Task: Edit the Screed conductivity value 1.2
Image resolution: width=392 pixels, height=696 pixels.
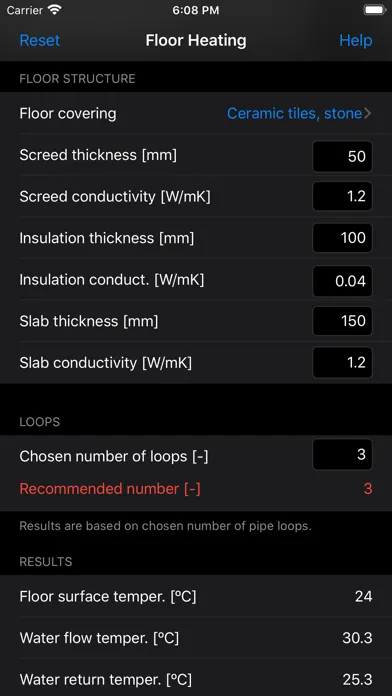Action: tap(342, 196)
